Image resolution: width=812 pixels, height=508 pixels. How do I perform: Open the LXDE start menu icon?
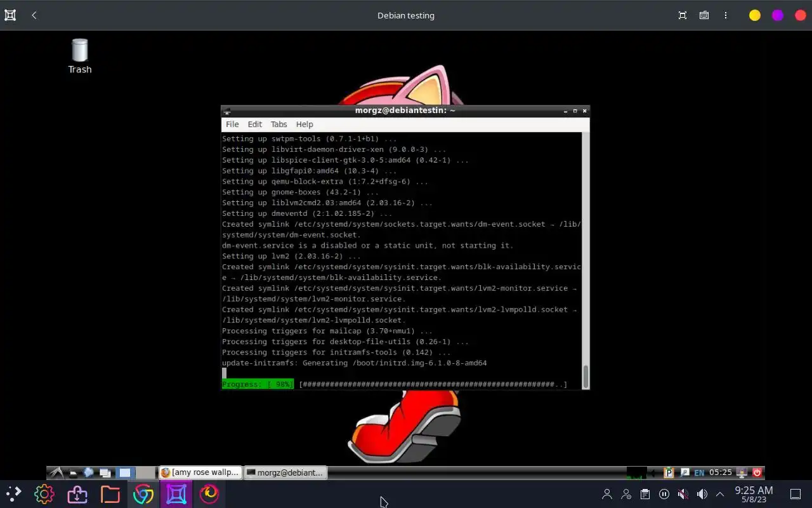(56, 472)
